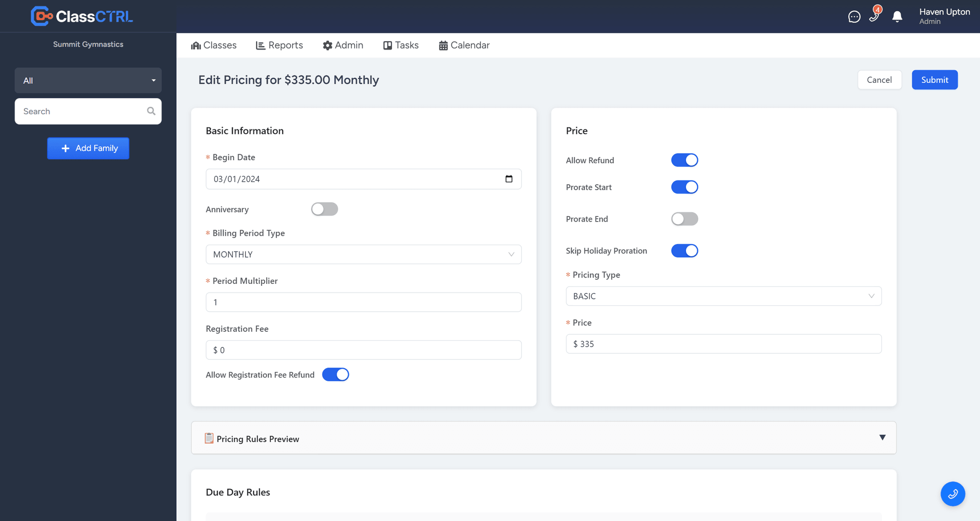Click the Pricing Rules Preview heading

258,439
